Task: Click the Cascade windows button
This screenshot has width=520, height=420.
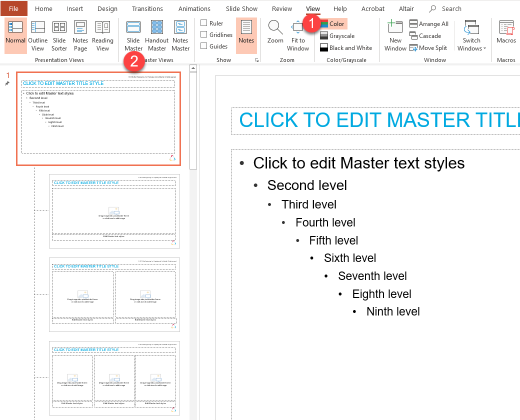Action: [425, 36]
